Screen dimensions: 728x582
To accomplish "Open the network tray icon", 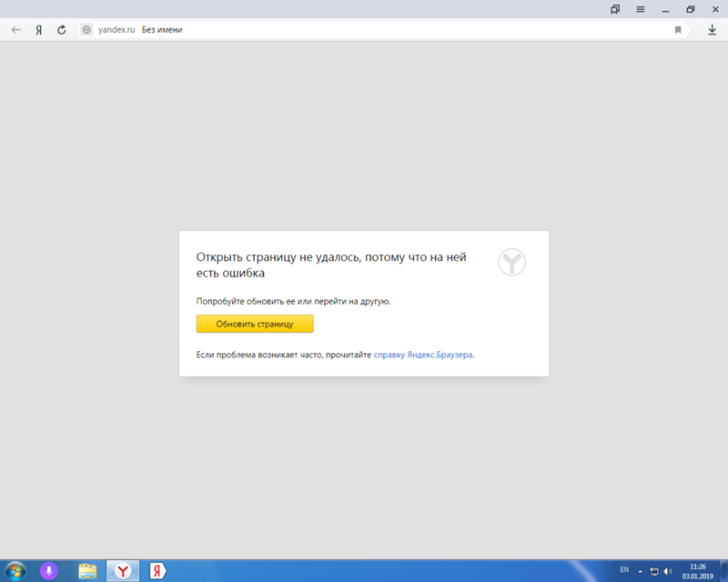I will click(x=654, y=571).
